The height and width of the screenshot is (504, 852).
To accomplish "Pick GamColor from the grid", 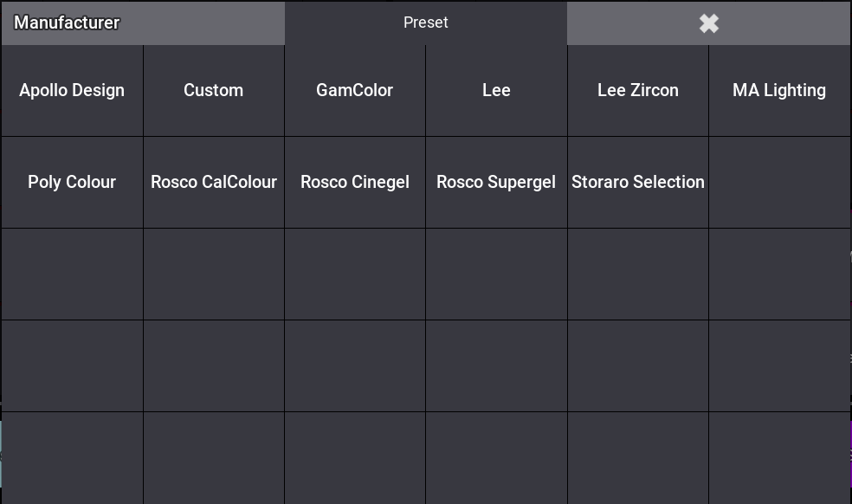I will (354, 91).
